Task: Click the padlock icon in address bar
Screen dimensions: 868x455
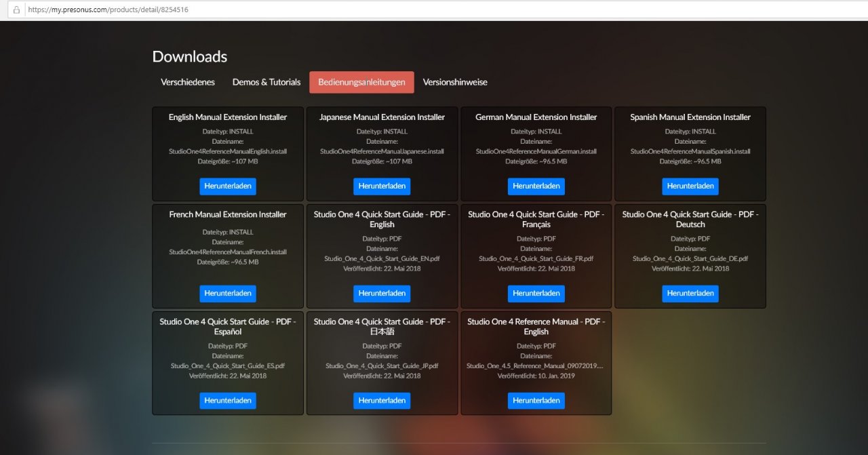Action: coord(17,10)
